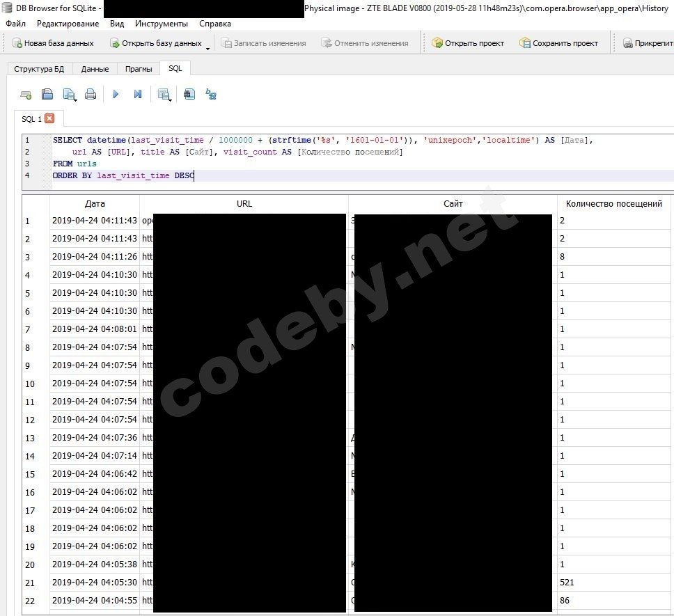Execute all SQL with play icon
Image resolution: width=674 pixels, height=616 pixels.
[x=116, y=95]
